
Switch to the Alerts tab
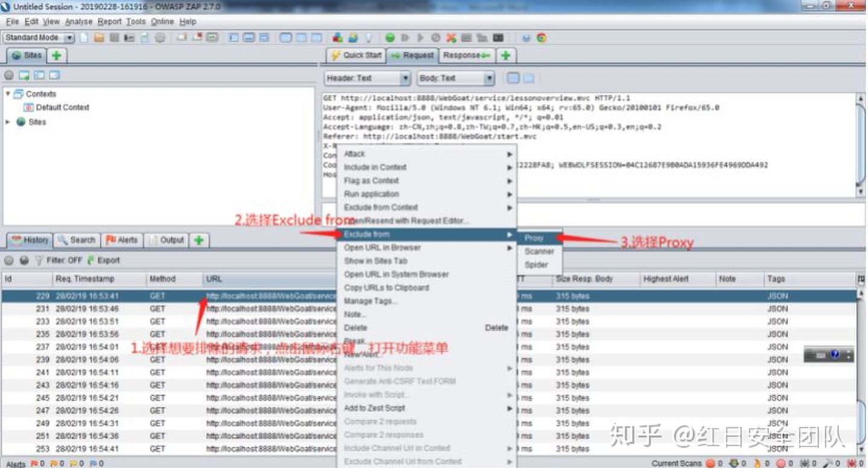pos(122,240)
